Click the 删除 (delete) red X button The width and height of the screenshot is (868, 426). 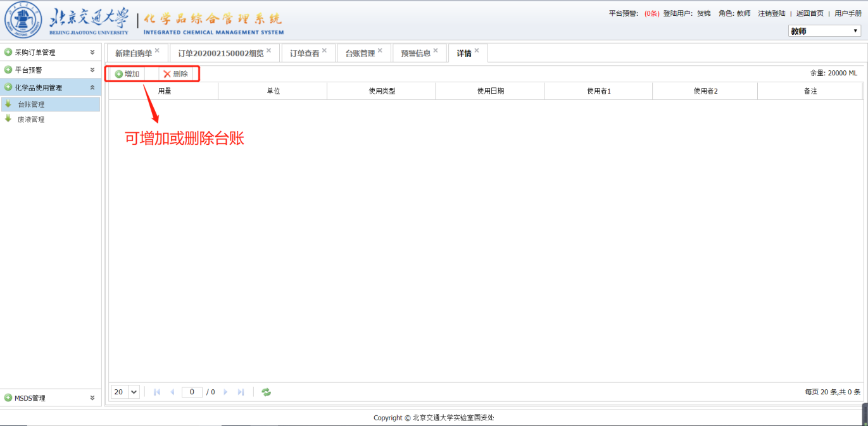(x=167, y=74)
